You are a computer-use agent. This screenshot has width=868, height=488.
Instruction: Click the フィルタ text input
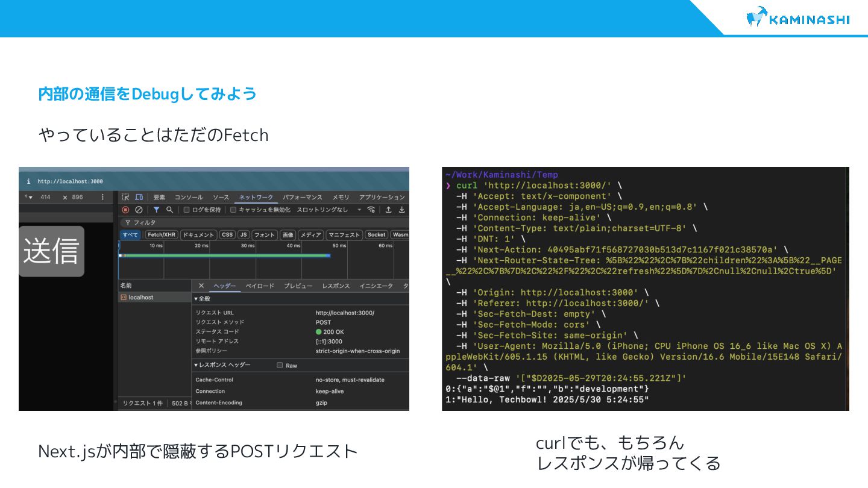[265, 222]
